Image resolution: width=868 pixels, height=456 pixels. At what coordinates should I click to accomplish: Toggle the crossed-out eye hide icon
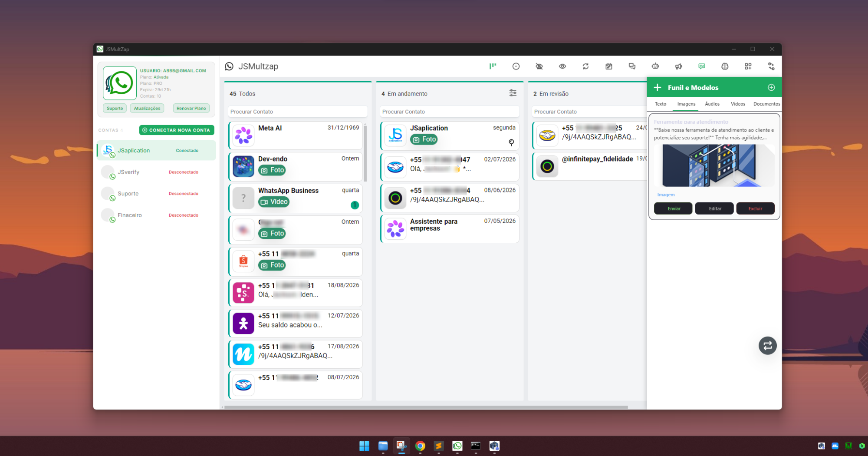click(x=539, y=66)
